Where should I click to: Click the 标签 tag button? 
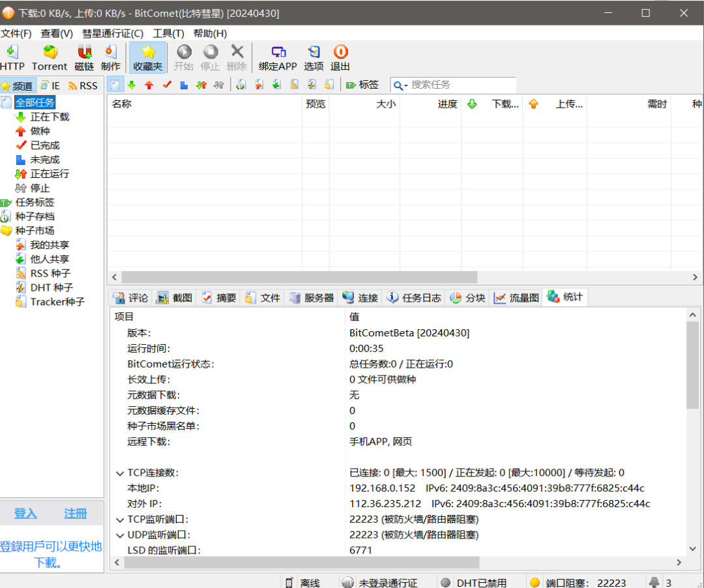[362, 85]
